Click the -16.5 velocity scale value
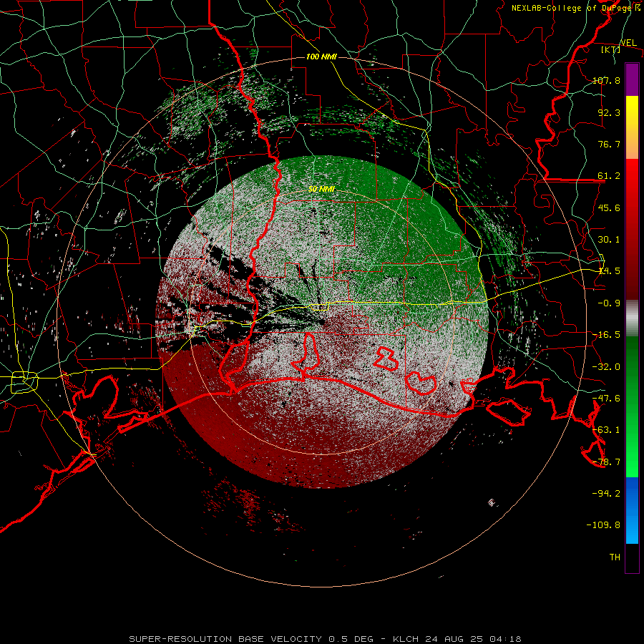Viewport: 644px width, 644px height. coord(606,335)
